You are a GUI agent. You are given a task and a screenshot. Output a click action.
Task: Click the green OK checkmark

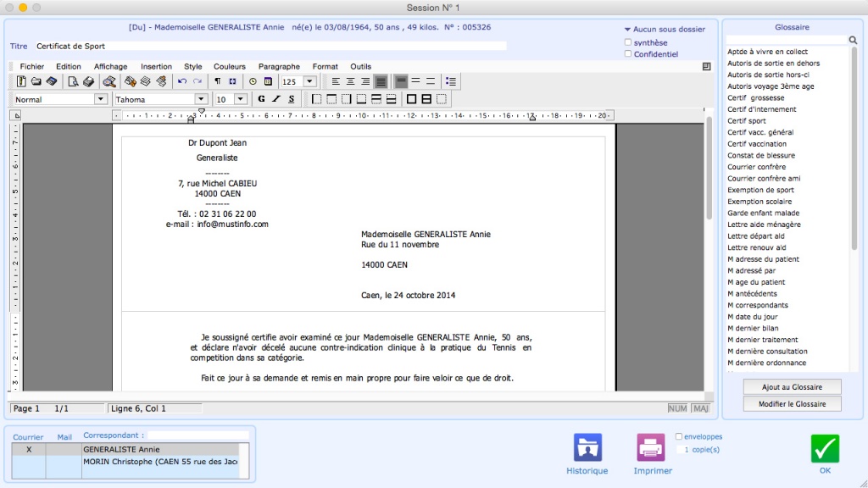[x=825, y=448]
